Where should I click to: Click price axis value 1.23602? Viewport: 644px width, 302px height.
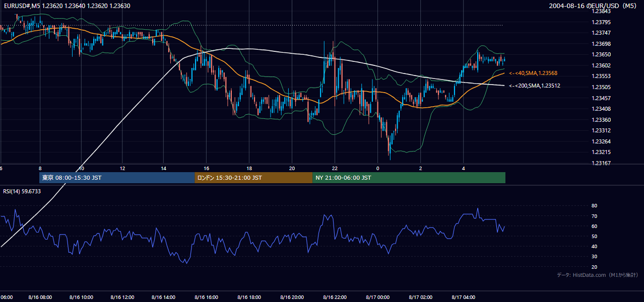click(x=601, y=65)
